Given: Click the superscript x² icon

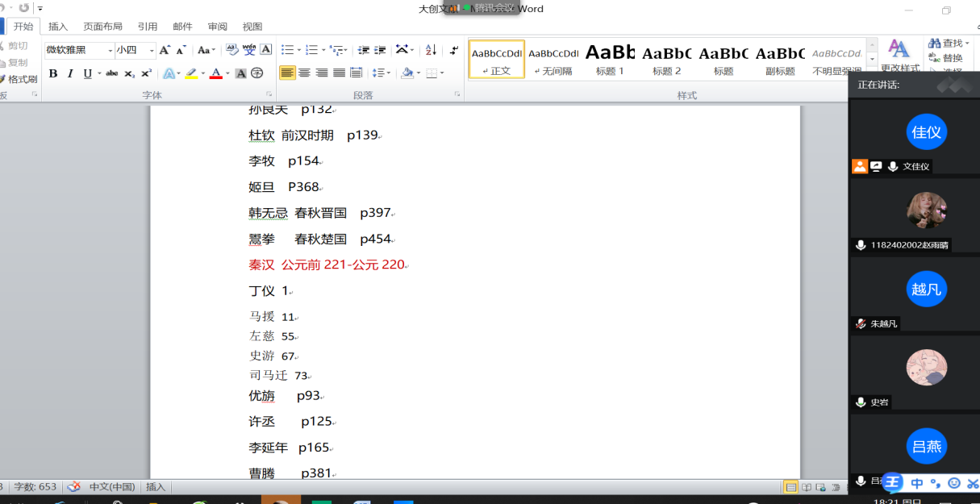Looking at the screenshot, I should [x=146, y=73].
